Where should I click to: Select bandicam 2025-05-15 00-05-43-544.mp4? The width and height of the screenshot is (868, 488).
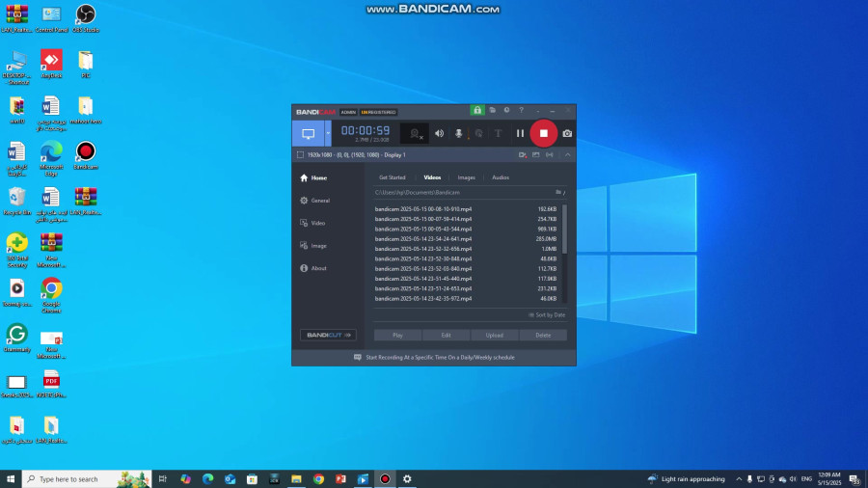point(466,230)
